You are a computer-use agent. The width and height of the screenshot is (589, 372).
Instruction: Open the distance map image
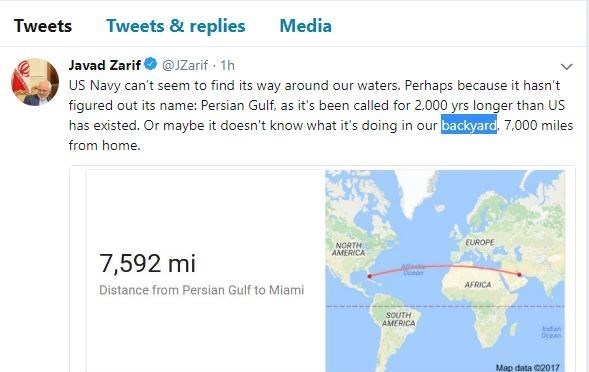click(x=445, y=271)
